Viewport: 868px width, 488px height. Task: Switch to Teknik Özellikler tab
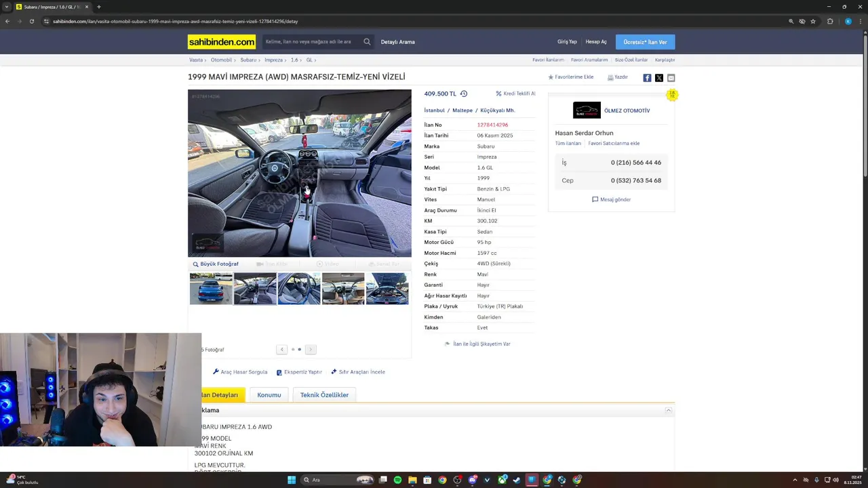coord(324,395)
